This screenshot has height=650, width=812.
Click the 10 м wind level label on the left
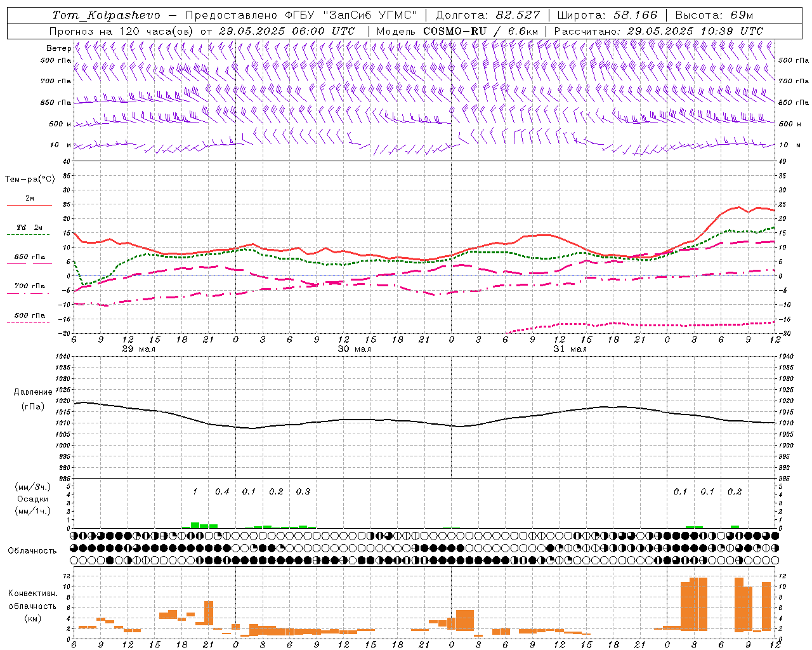coord(61,145)
